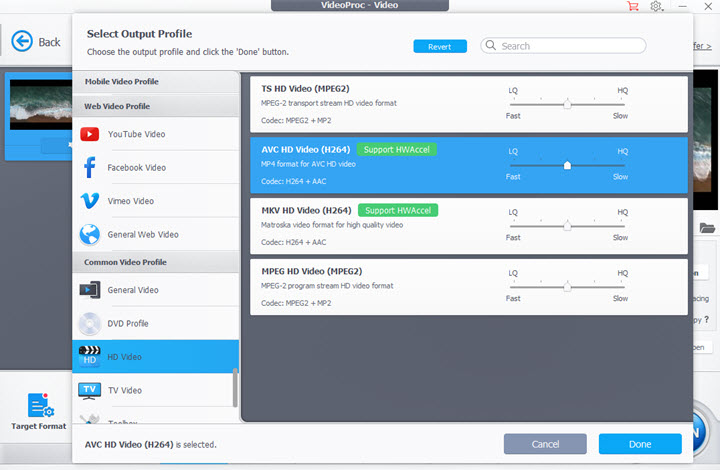Image resolution: width=720 pixels, height=470 pixels.
Task: Select TV Video category
Action: tap(156, 390)
